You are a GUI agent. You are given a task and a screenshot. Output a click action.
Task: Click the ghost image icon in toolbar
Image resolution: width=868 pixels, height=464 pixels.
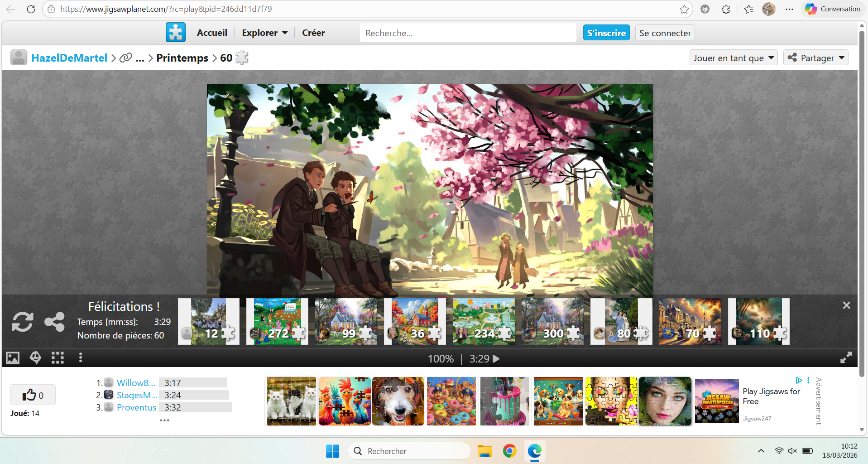point(35,358)
